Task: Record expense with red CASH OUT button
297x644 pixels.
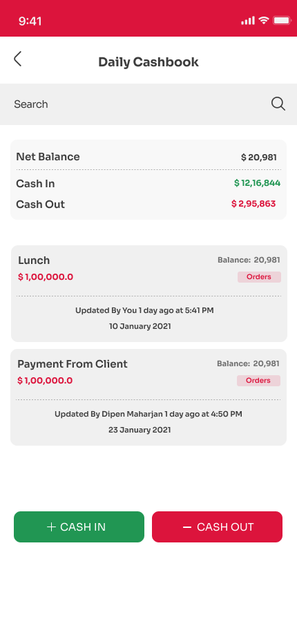Action: (x=218, y=527)
